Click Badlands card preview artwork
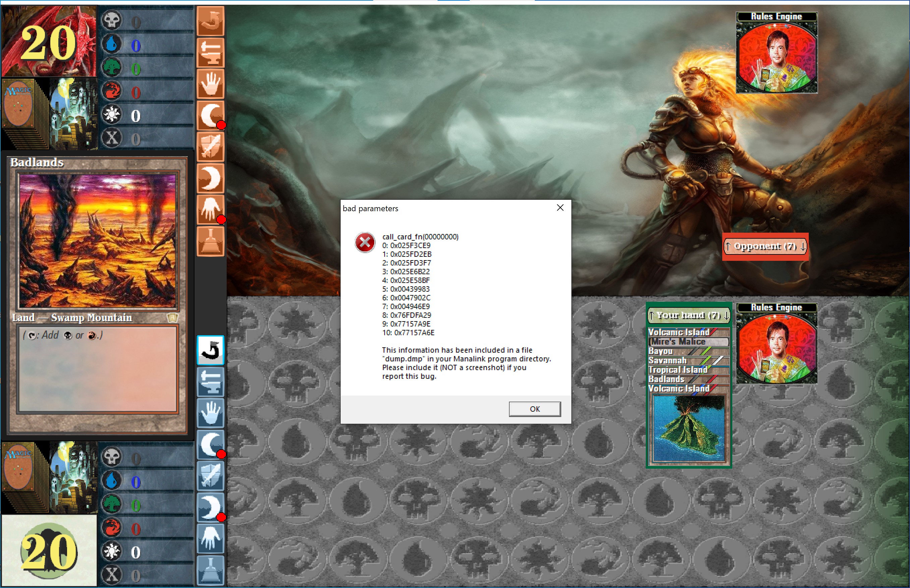910x588 pixels. [x=98, y=241]
